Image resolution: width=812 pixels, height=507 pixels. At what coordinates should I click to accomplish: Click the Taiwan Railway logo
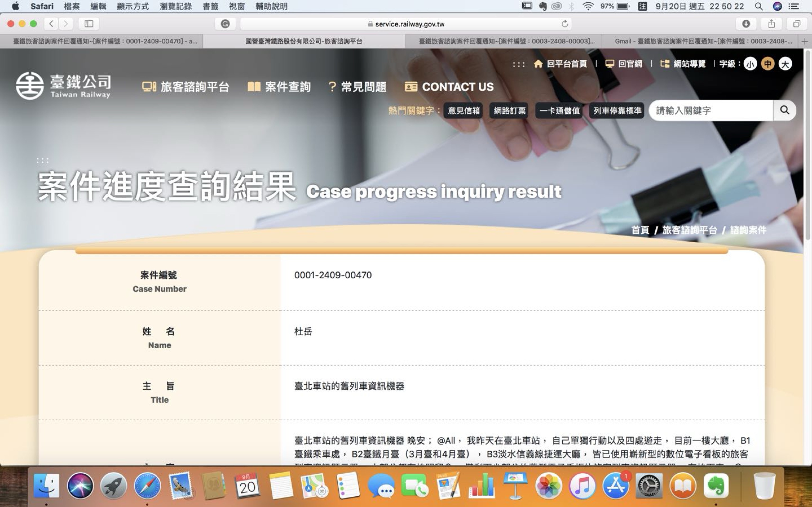click(63, 86)
